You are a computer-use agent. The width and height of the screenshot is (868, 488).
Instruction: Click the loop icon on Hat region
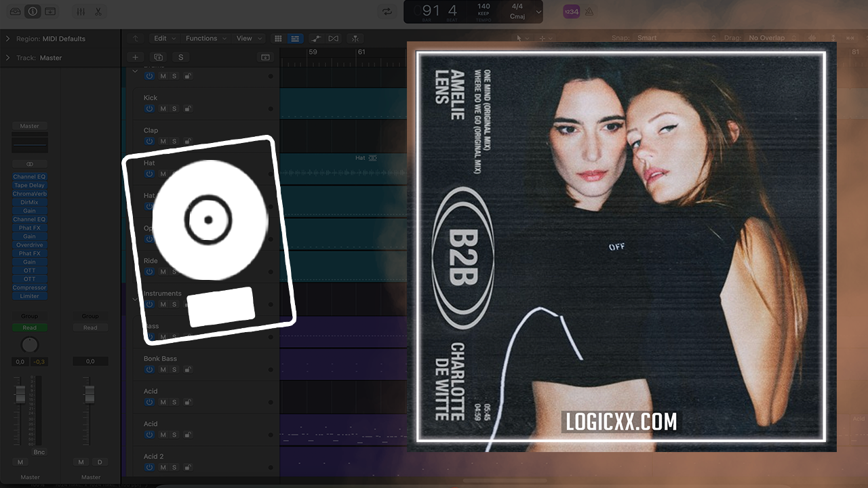coord(373,158)
